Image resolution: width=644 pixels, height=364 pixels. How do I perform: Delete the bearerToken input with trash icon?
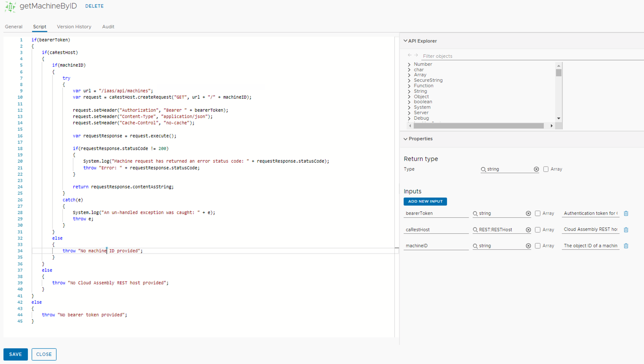point(626,214)
